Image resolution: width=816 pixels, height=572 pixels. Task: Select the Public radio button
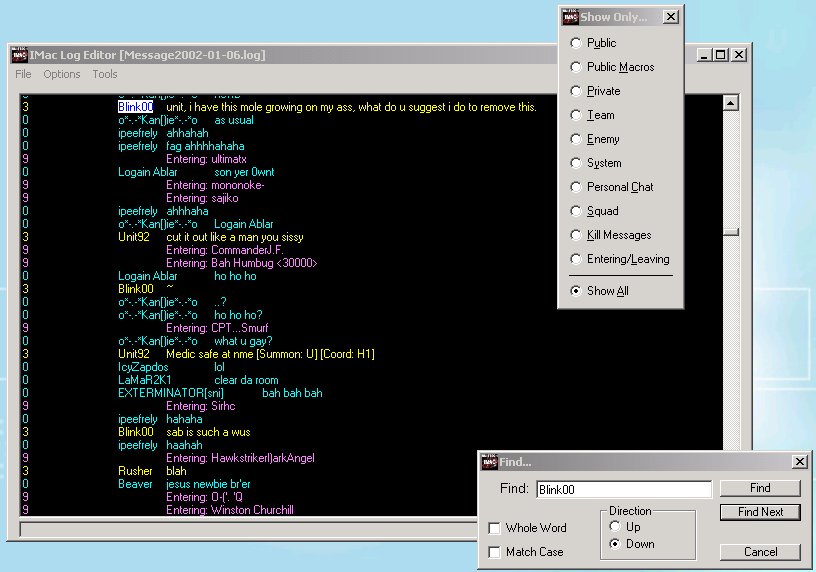(x=575, y=43)
